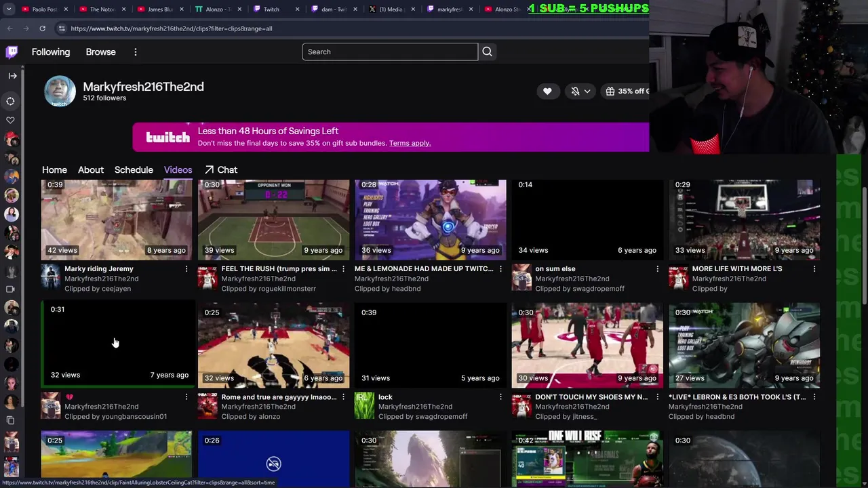Image resolution: width=868 pixels, height=488 pixels.
Task: Open options for lock clip
Action: 500,397
